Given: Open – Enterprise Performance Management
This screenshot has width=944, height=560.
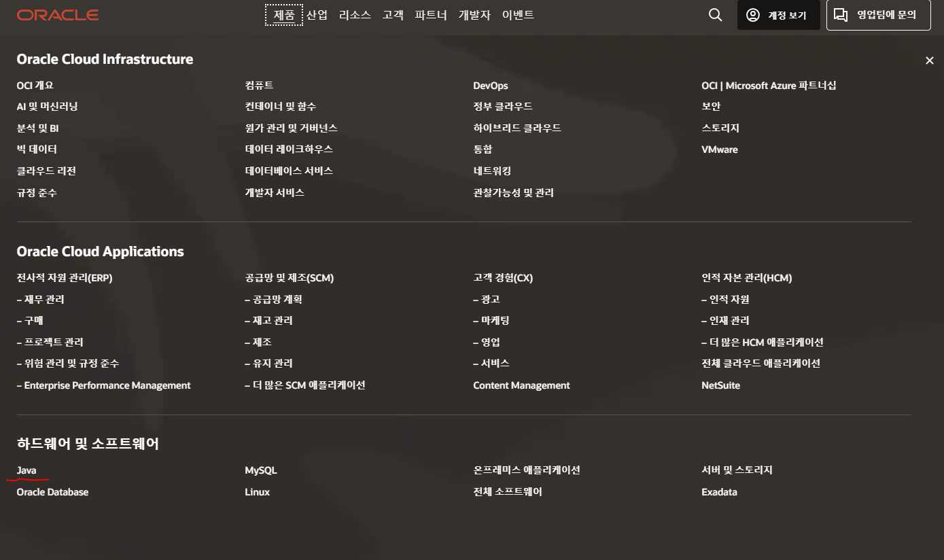Looking at the screenshot, I should (x=103, y=385).
